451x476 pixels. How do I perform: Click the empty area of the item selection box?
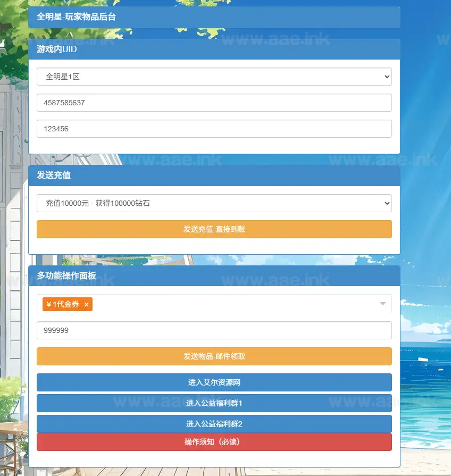[234, 304]
